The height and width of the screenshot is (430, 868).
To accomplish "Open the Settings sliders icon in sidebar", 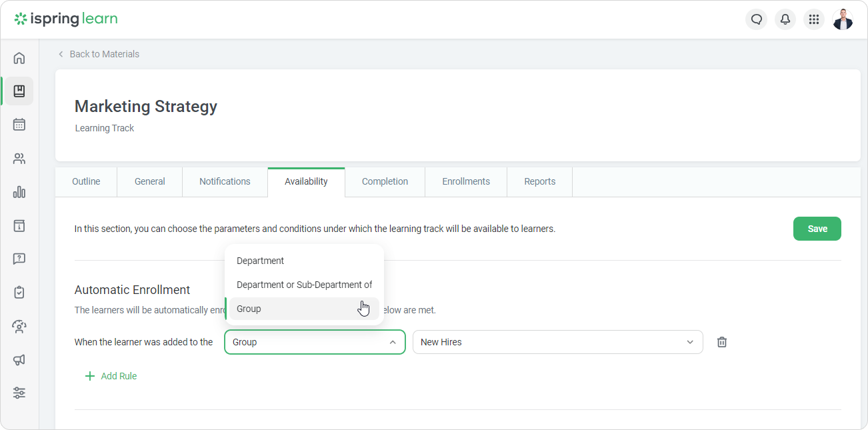I will pos(19,393).
